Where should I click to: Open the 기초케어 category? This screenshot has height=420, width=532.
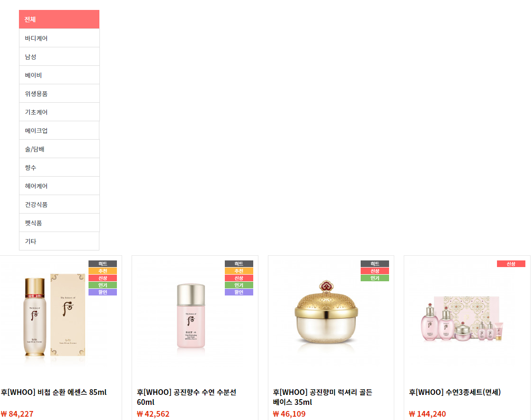(x=59, y=112)
